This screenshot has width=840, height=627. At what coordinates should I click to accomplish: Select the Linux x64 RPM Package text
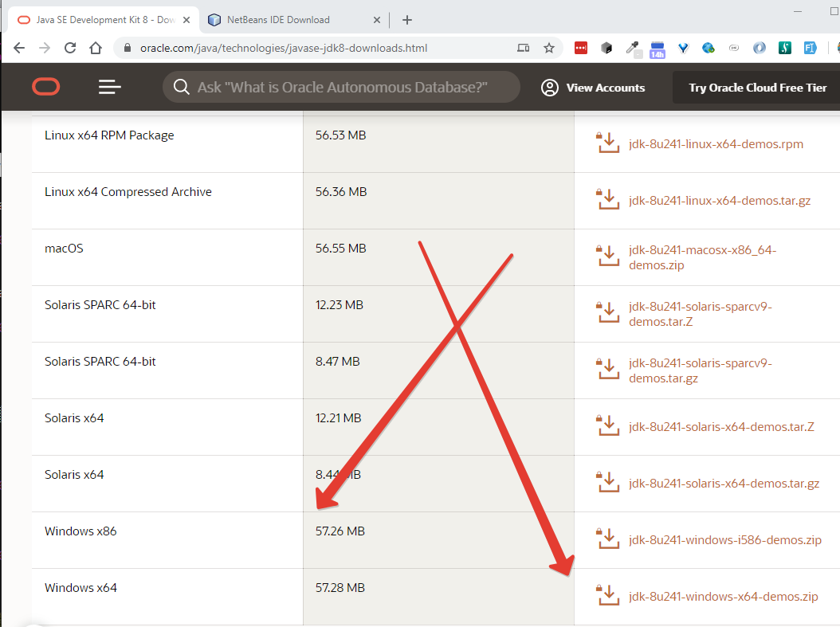(x=109, y=135)
